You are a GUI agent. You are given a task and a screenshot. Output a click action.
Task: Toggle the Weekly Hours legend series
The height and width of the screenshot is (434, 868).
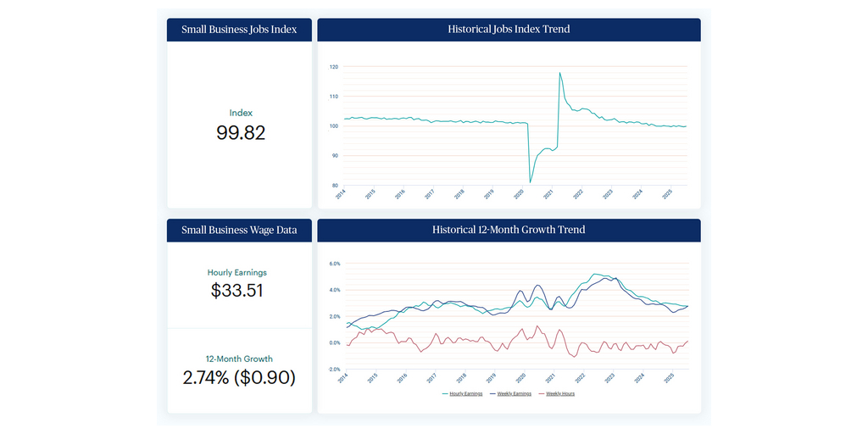(x=559, y=393)
